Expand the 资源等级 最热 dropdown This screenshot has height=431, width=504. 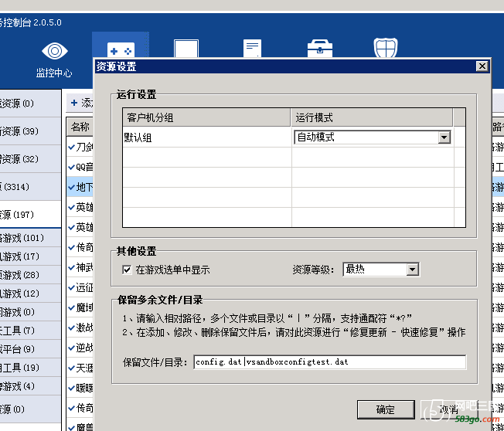pyautogui.click(x=412, y=270)
